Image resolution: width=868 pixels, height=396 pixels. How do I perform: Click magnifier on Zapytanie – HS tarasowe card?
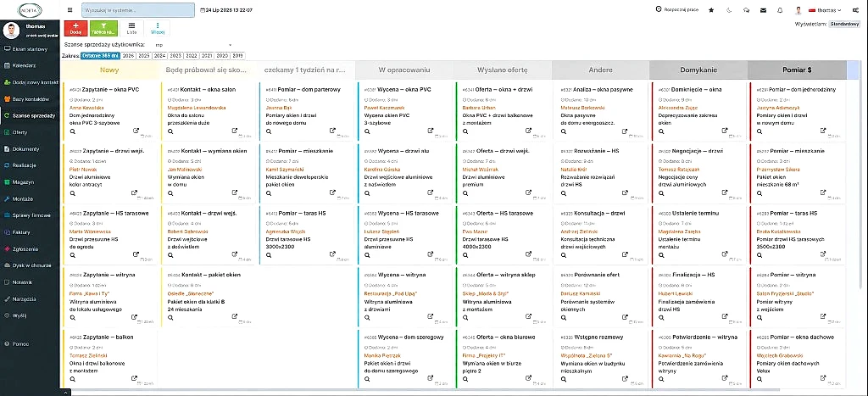(73, 255)
